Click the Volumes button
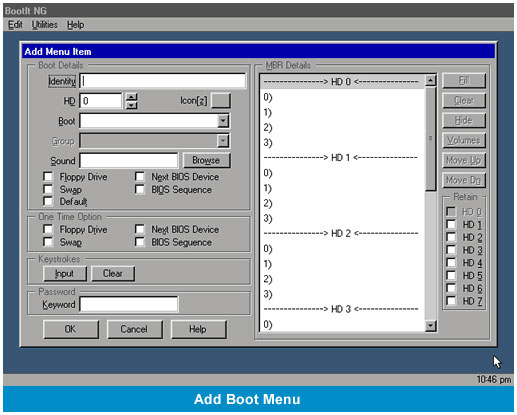Screen dimensions: 517x415 (x=464, y=140)
